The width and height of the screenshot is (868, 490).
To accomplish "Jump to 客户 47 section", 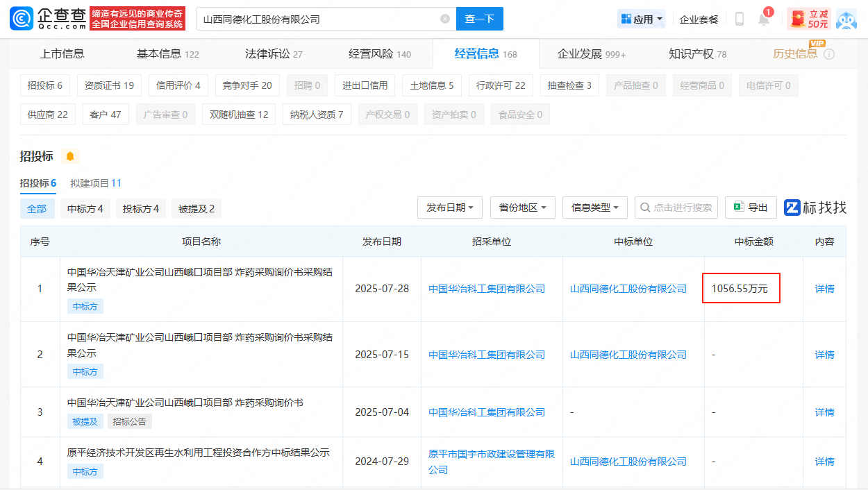I will click(106, 115).
